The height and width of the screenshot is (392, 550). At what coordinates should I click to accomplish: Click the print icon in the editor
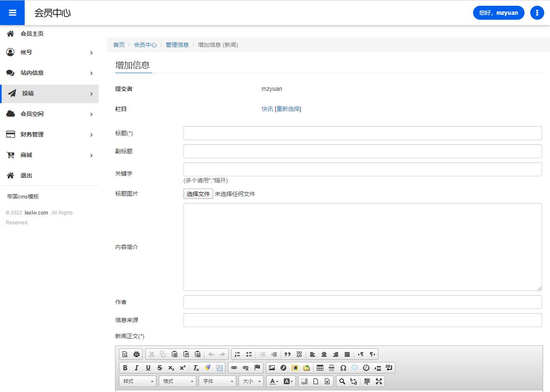pos(137,354)
